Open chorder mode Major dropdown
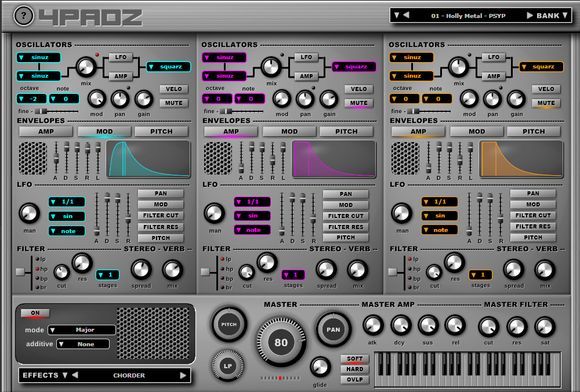580x392 pixels. click(x=82, y=329)
